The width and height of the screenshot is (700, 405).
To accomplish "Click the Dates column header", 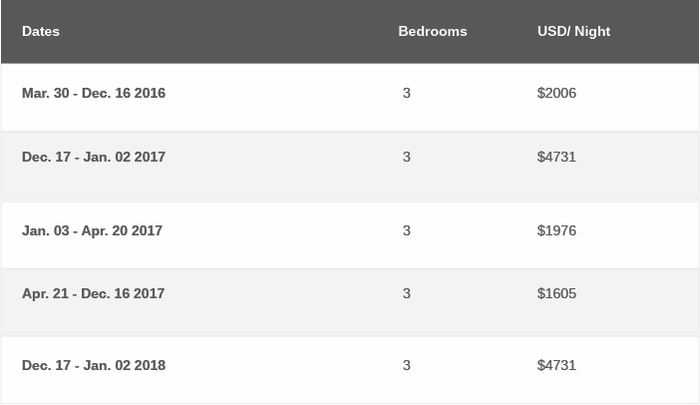I will click(41, 31).
